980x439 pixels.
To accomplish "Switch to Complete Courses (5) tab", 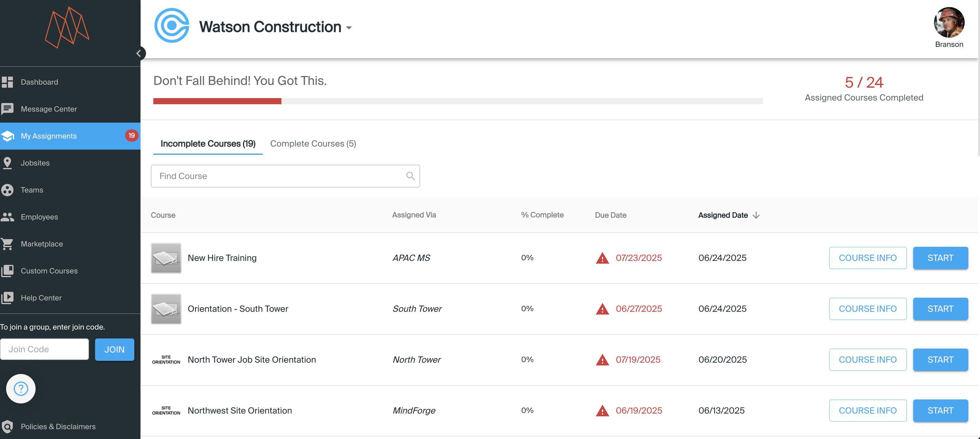I will click(313, 143).
